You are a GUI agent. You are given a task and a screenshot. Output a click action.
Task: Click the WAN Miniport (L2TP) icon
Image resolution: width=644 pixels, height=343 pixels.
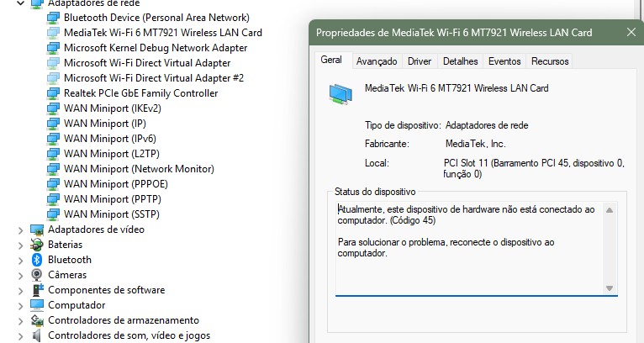(x=53, y=154)
